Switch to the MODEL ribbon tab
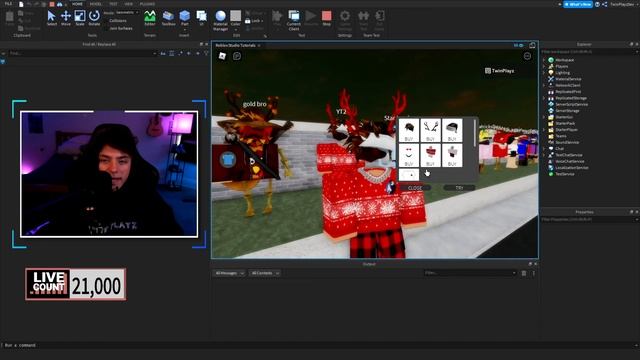The image size is (640, 360). [96, 4]
